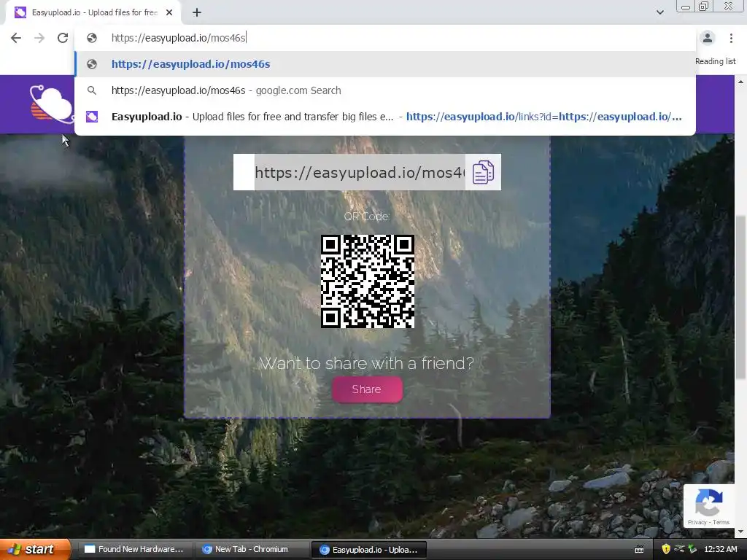The width and height of the screenshot is (747, 560).
Task: Click the network connection tray icon
Action: click(x=679, y=549)
